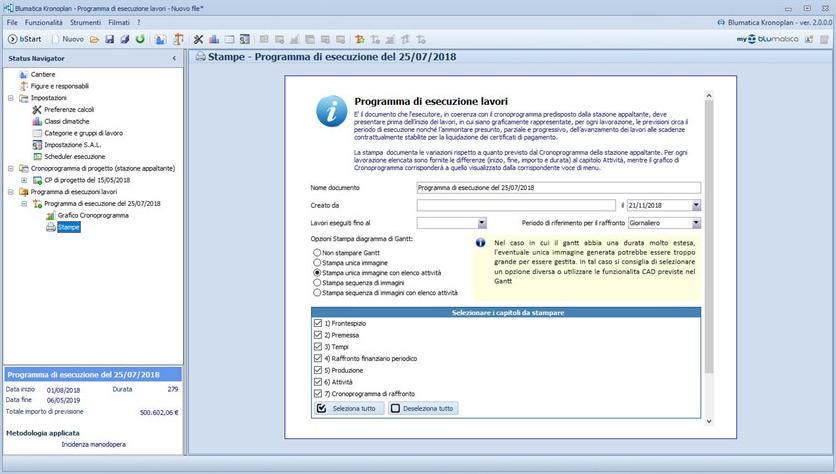Screen dimensions: 836x474
Task: Click the scrollbar up arrow in print panel
Action: pos(709,95)
